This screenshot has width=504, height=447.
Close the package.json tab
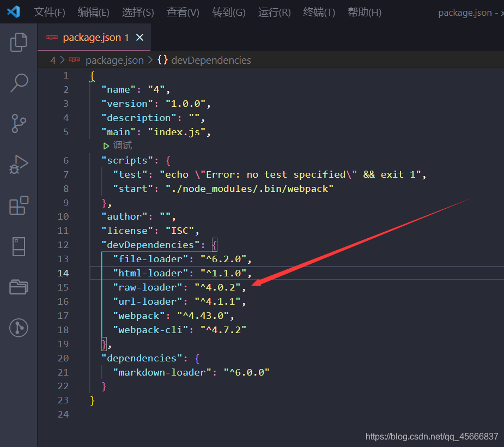pyautogui.click(x=139, y=38)
